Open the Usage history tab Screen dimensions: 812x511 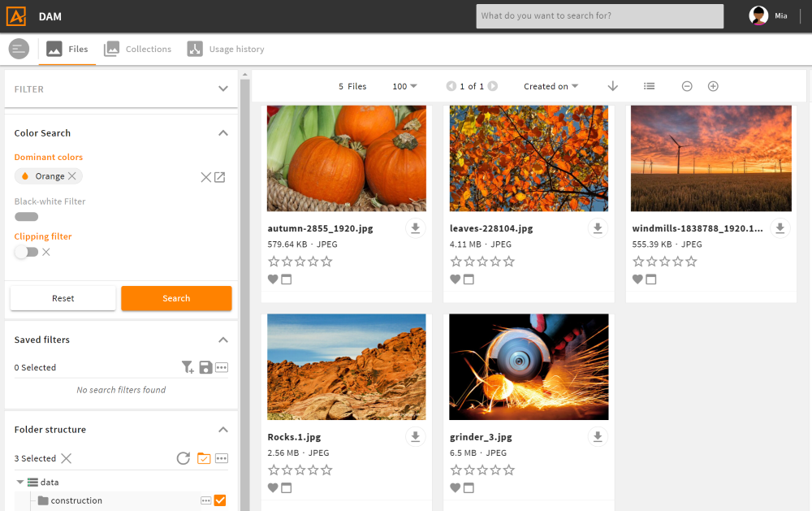(226, 49)
